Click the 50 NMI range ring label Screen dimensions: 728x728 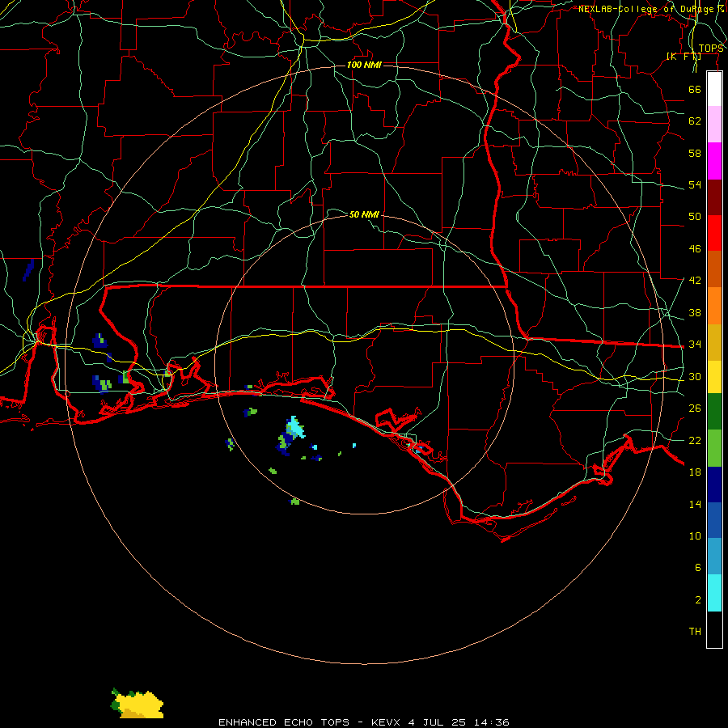pos(364,214)
